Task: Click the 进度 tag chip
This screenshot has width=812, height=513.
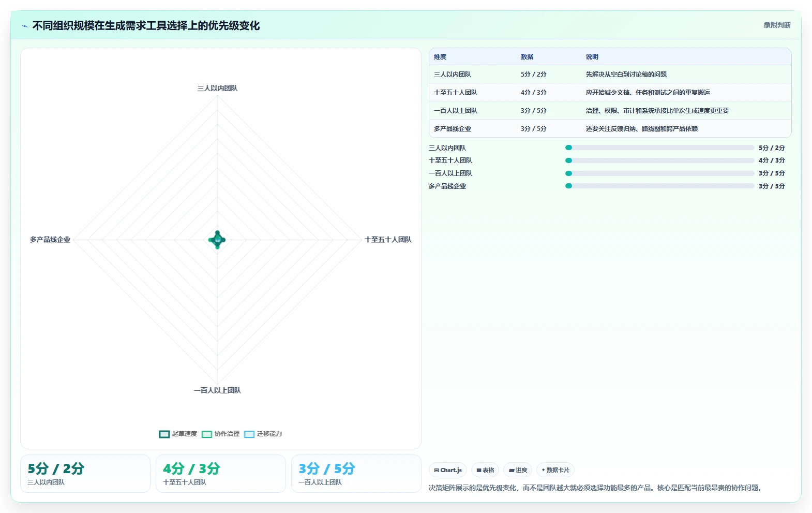Action: tap(518, 470)
